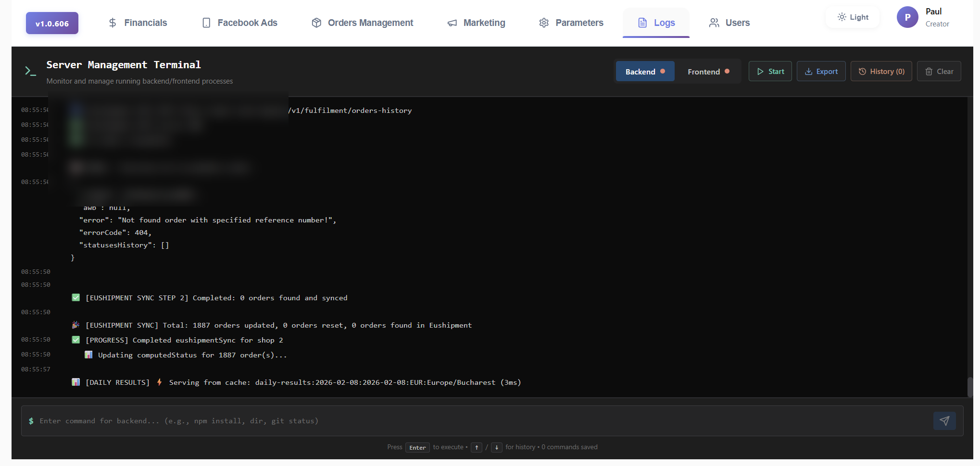This screenshot has height=466, width=980.
Task: Open Parameters via the gear icon
Action: (x=544, y=23)
